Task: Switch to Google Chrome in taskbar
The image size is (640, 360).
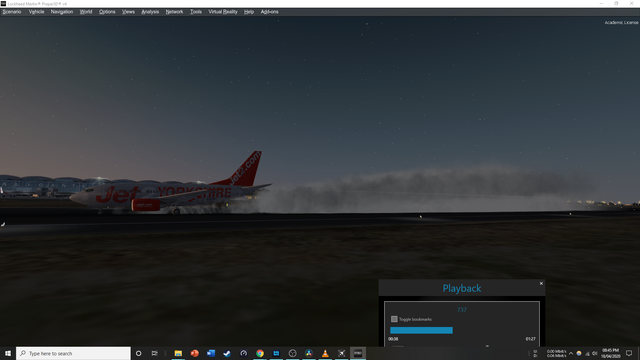Action: click(260, 353)
